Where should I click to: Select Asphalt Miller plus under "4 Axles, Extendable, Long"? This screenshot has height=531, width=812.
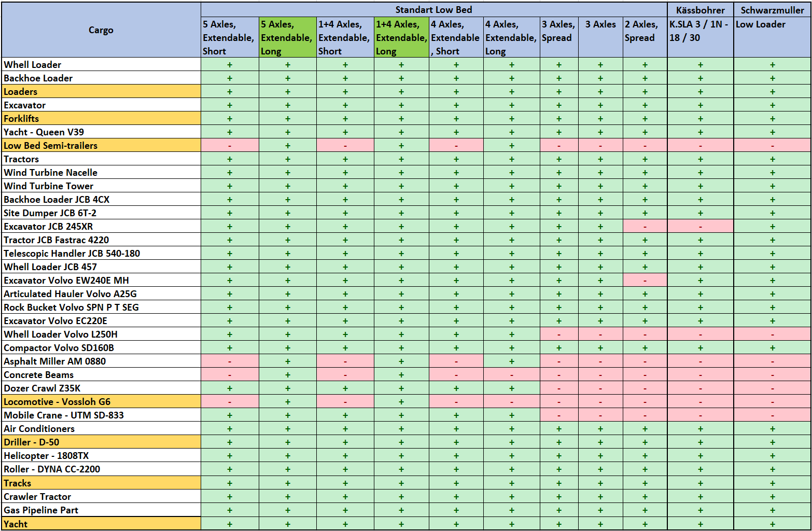tap(512, 361)
